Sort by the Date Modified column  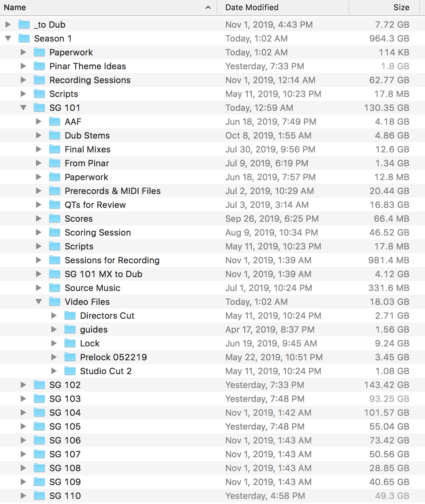pos(252,7)
